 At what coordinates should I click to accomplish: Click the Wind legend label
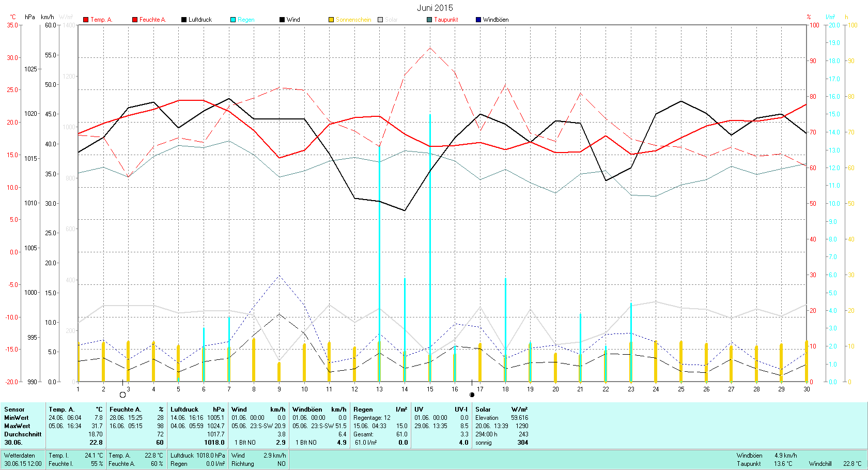click(x=293, y=20)
